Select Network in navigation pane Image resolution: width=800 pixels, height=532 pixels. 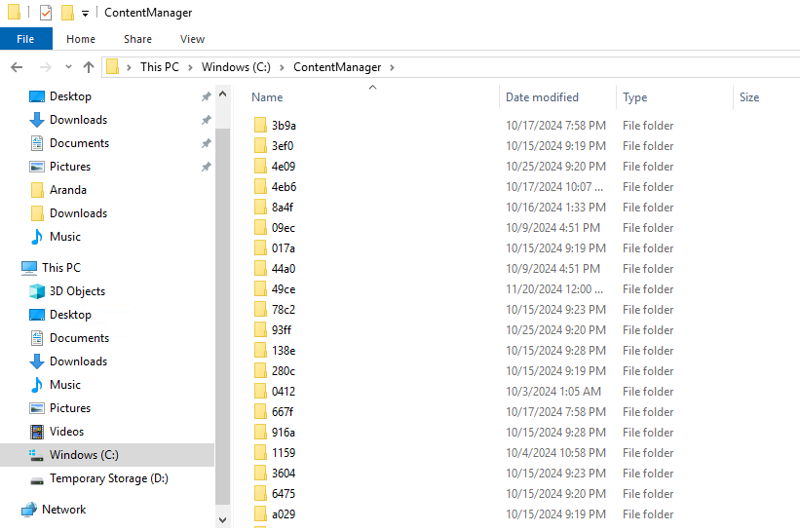coord(63,509)
